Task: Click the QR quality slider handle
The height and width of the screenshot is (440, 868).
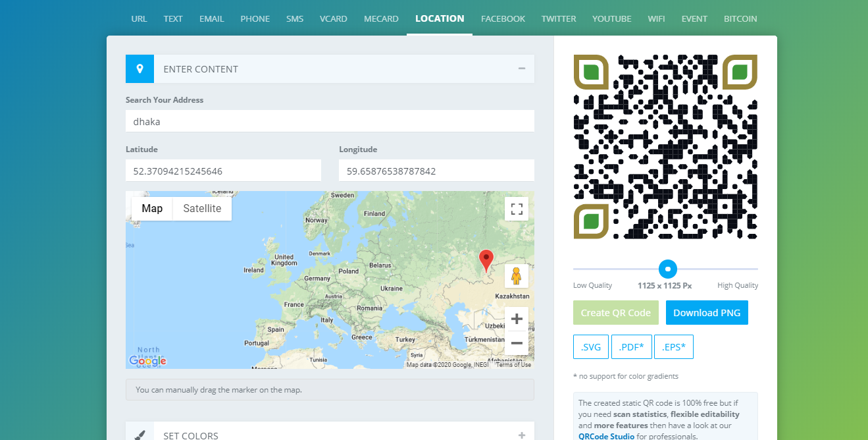Action: 668,269
